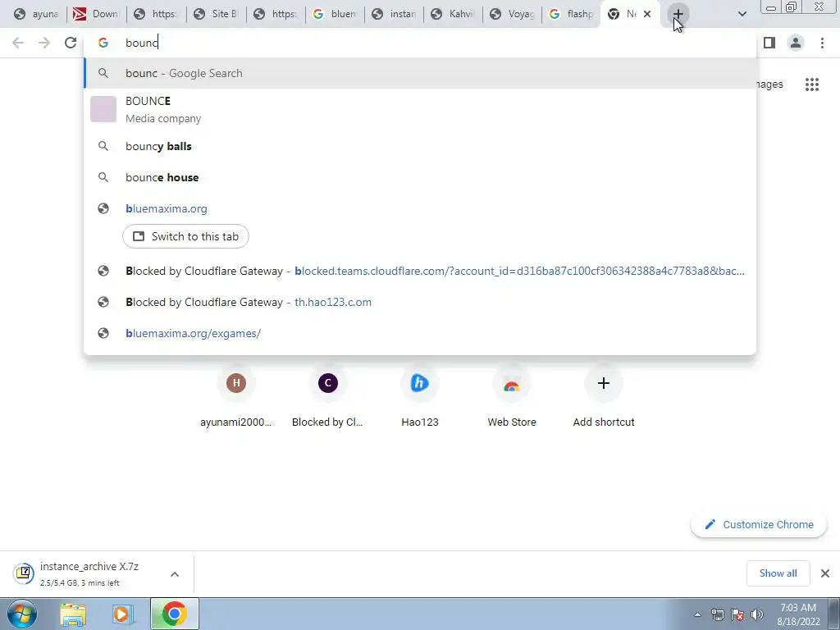
Task: Open a new tab with plus button
Action: 678,14
